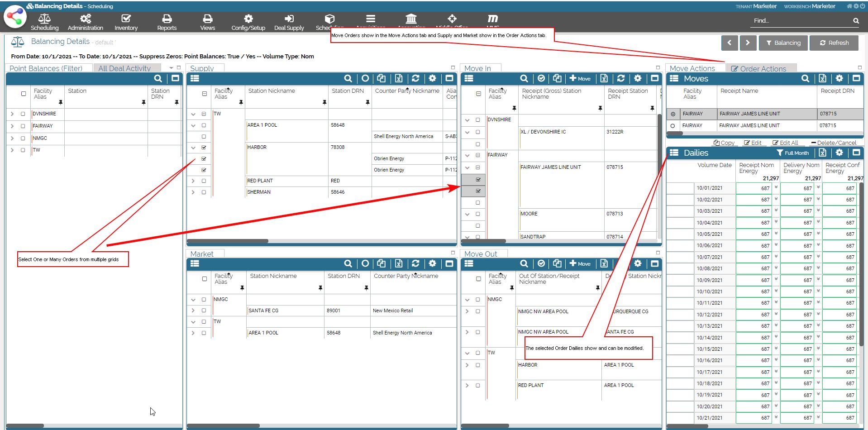Image resolution: width=868 pixels, height=430 pixels.
Task: Open the Deal Supply icon
Action: point(289,19)
